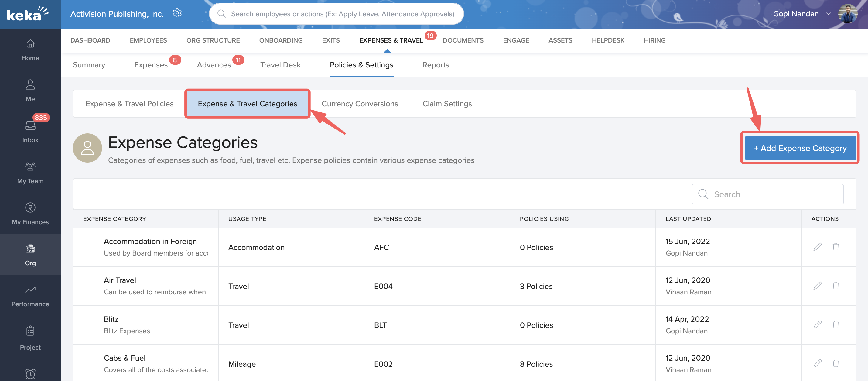Open company settings gear icon
The height and width of the screenshot is (381, 868).
177,13
